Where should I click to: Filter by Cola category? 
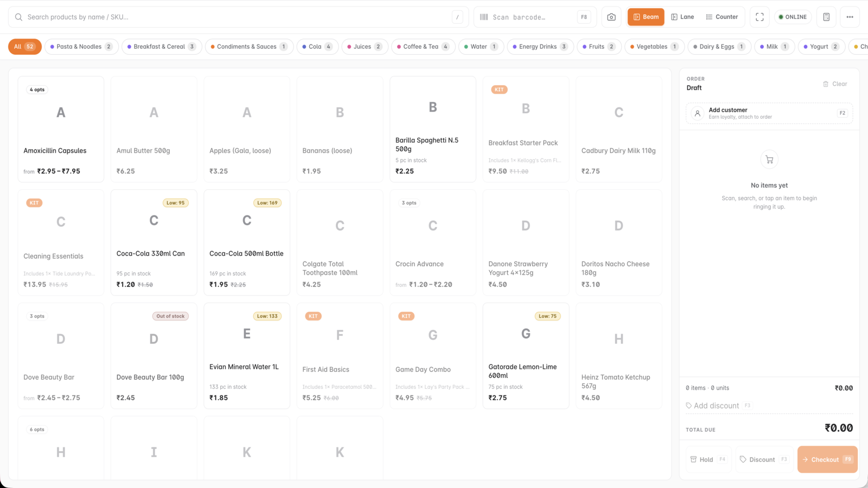click(317, 47)
